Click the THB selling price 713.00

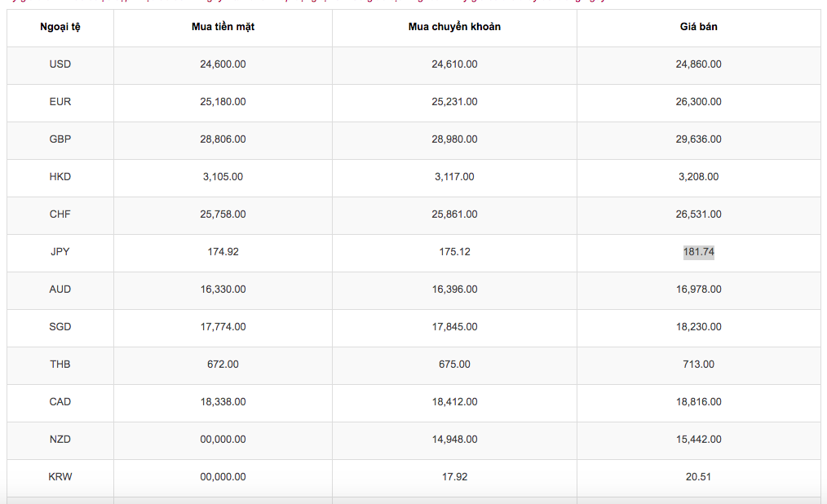coord(698,365)
